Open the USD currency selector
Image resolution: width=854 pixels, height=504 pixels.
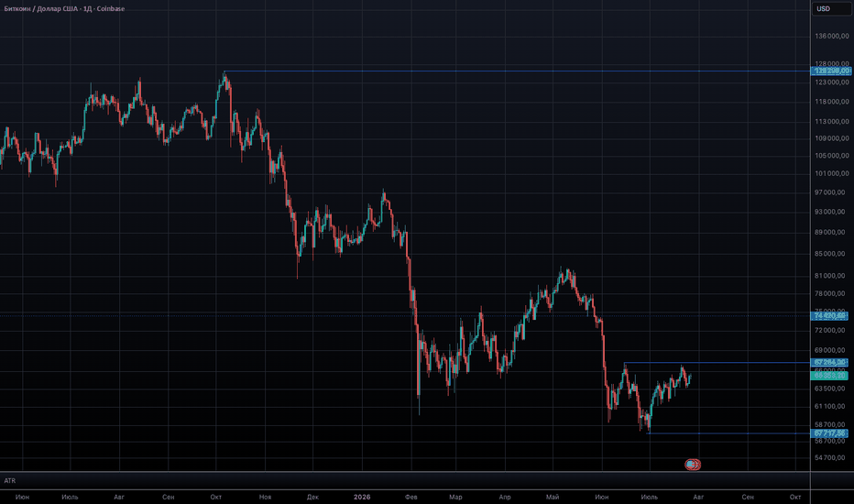[x=831, y=9]
